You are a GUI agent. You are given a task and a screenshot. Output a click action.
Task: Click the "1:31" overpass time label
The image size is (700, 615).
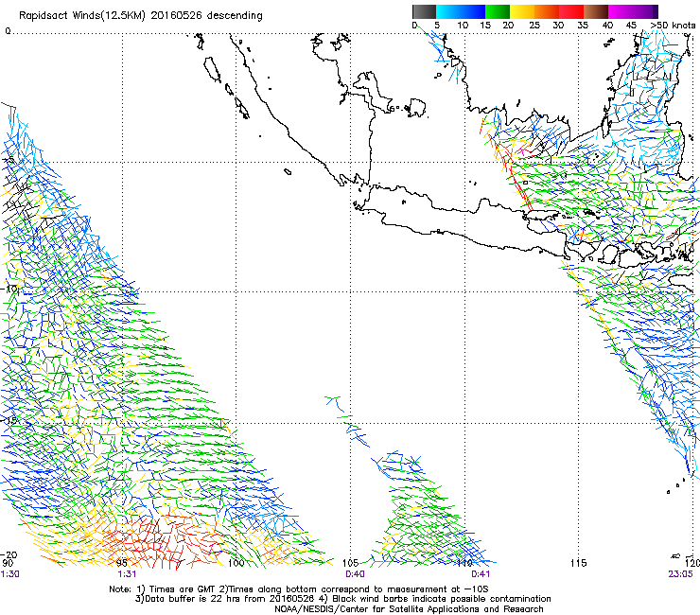pyautogui.click(x=127, y=574)
